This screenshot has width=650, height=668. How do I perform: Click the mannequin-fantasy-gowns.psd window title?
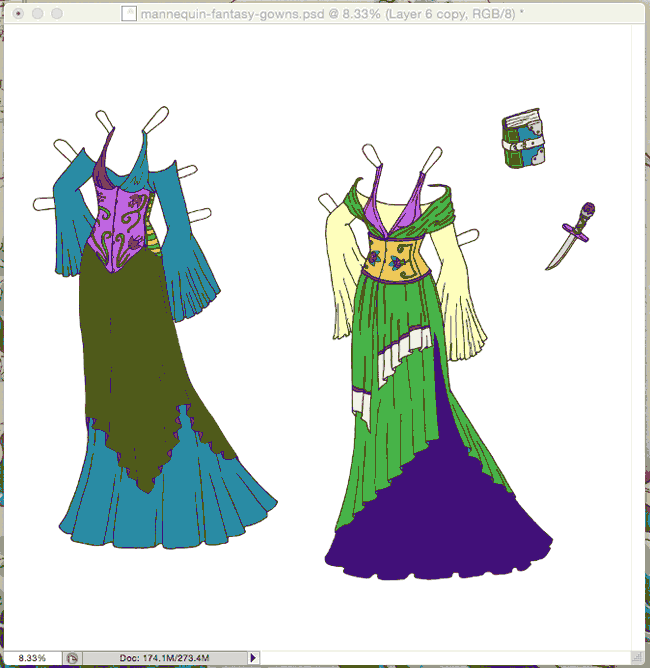click(x=332, y=14)
